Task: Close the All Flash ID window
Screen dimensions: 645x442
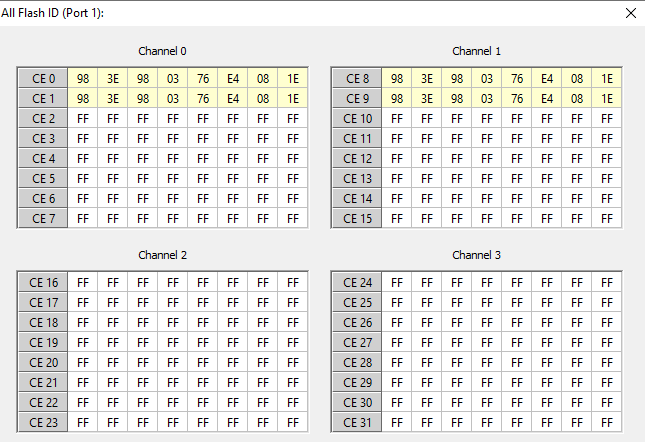Action: click(630, 13)
